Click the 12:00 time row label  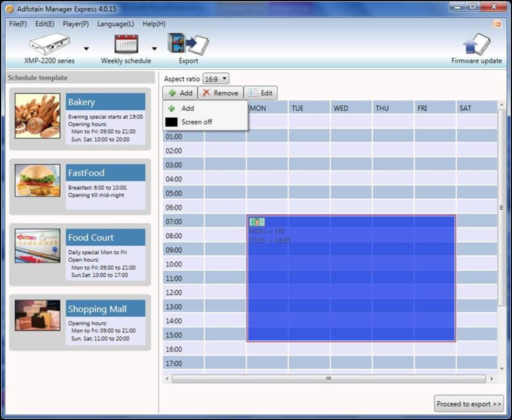tap(174, 293)
